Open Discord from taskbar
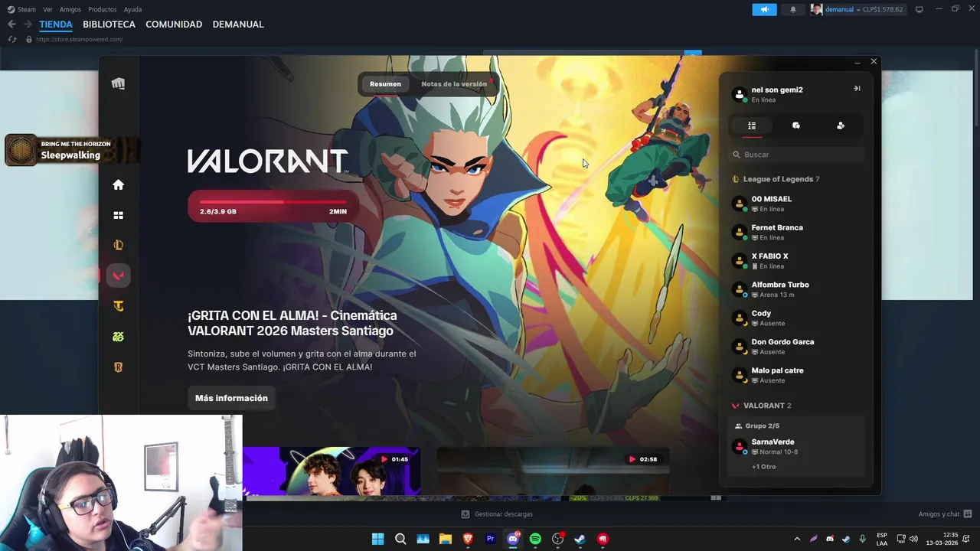 513,539
